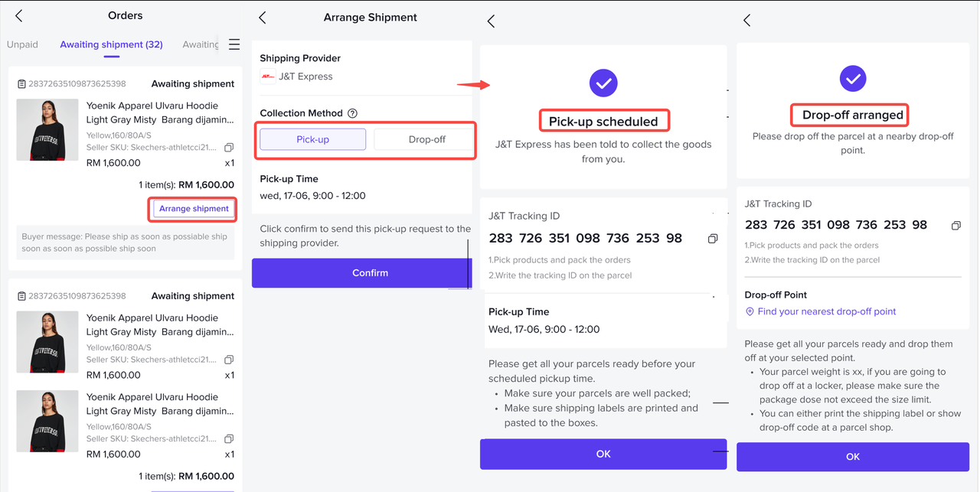Open Awaiting shipment (32) tab
Screen dimensions: 980x492
[x=111, y=44]
